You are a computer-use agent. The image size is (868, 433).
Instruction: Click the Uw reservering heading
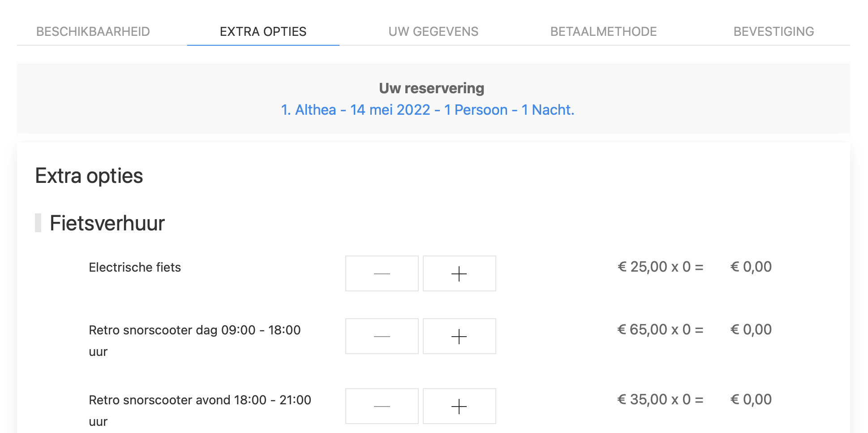tap(431, 88)
